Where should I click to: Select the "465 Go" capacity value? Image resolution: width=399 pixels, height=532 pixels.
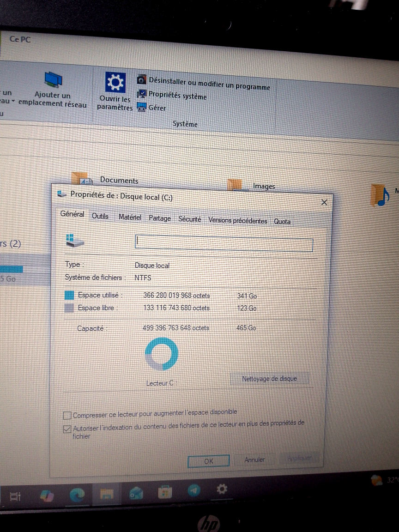(x=246, y=328)
